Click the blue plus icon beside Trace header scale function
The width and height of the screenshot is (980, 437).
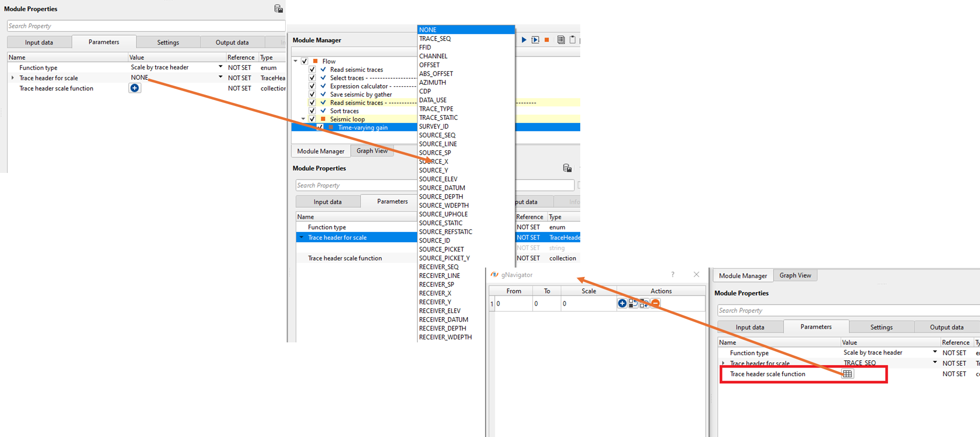[x=134, y=88]
